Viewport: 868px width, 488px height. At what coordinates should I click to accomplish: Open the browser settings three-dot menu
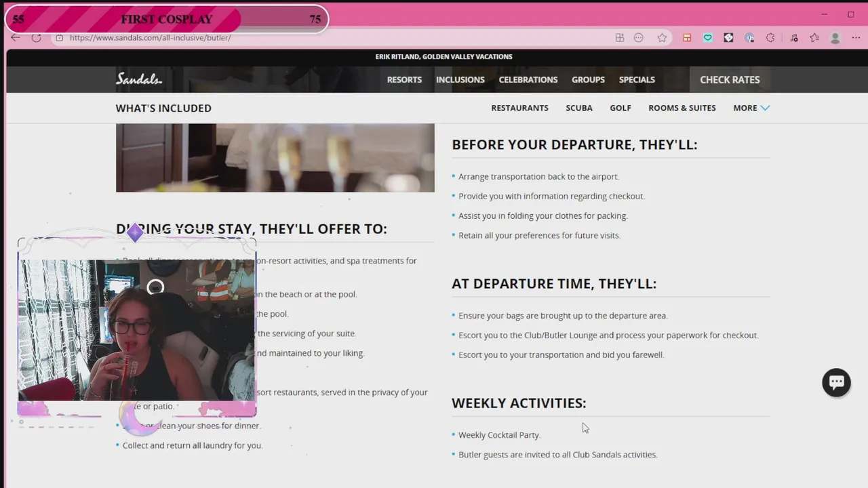856,38
